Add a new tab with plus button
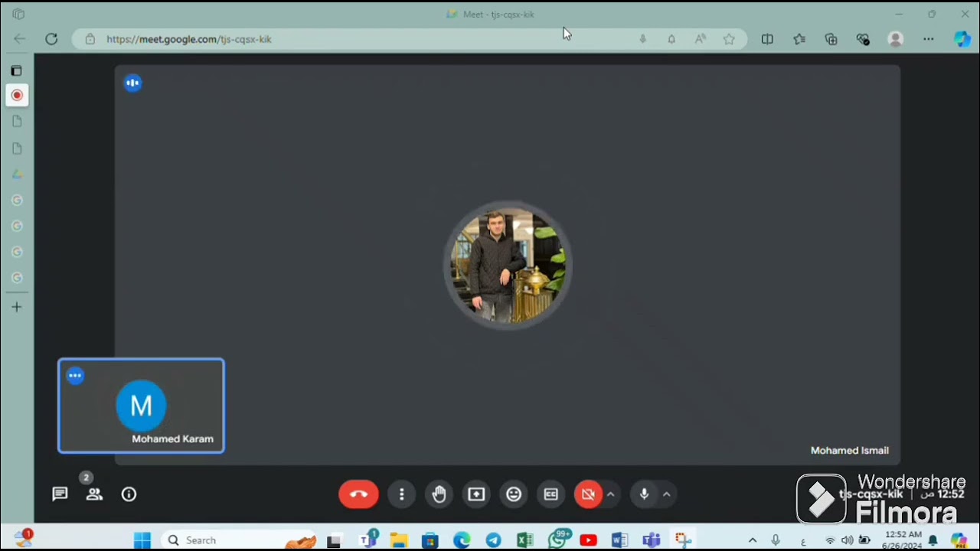 click(17, 307)
